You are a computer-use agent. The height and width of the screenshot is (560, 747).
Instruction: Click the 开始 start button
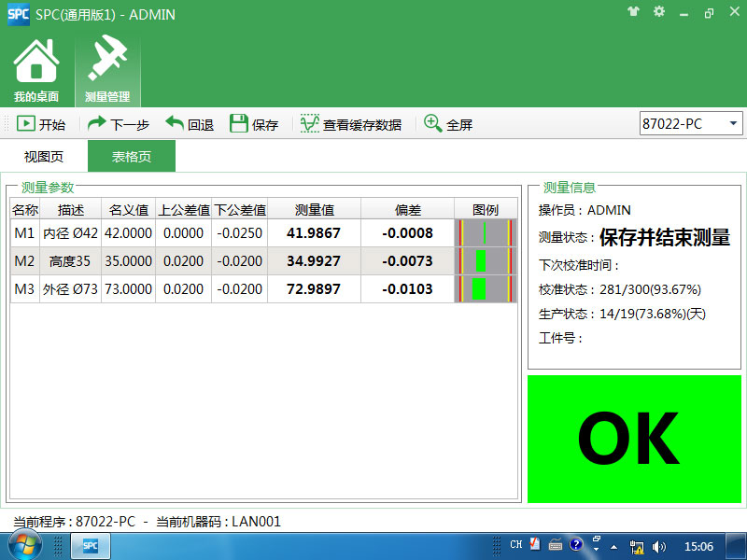(41, 124)
